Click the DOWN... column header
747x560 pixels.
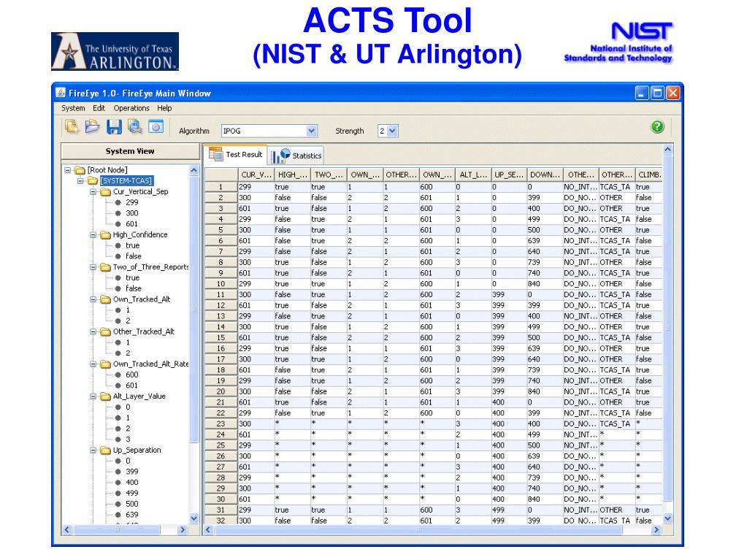coord(545,174)
